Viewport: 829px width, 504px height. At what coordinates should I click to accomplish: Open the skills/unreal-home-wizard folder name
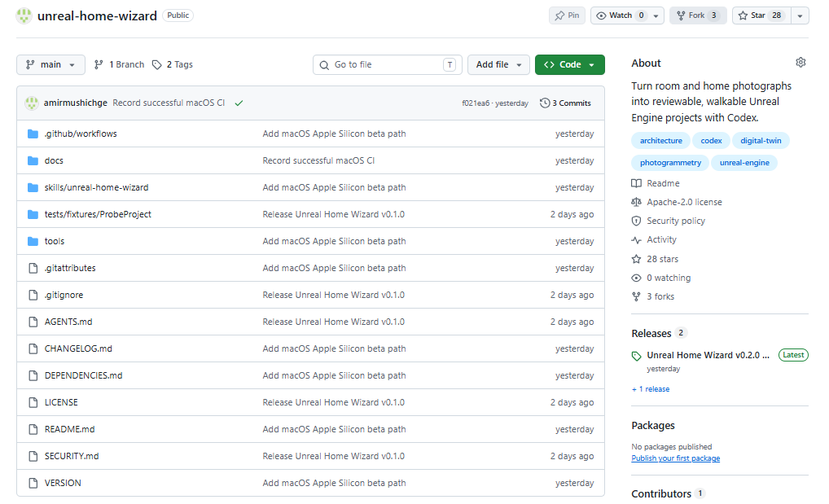click(x=96, y=188)
